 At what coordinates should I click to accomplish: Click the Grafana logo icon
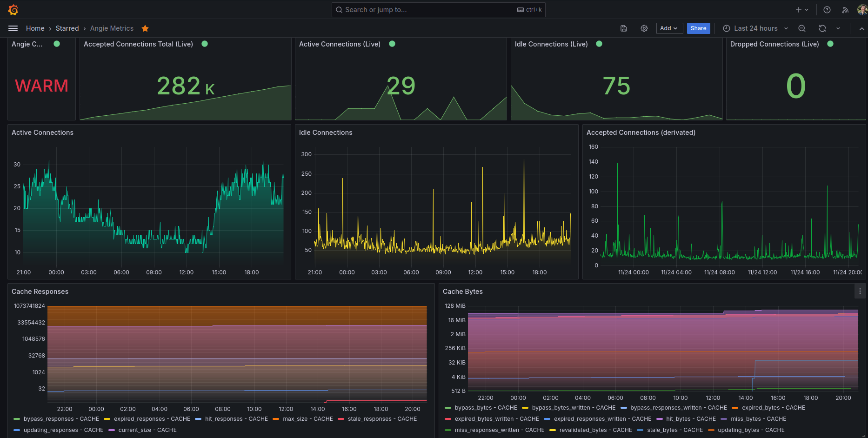coord(13,10)
